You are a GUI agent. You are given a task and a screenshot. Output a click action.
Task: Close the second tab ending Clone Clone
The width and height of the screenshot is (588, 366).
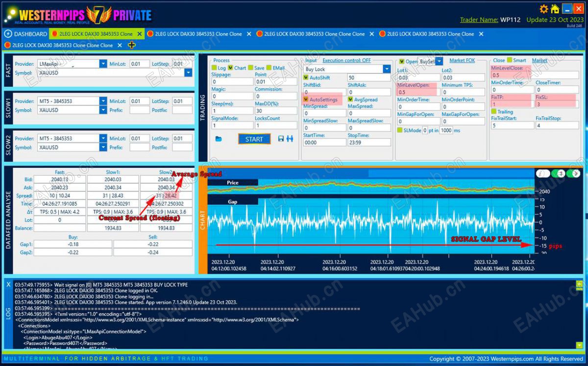click(249, 34)
